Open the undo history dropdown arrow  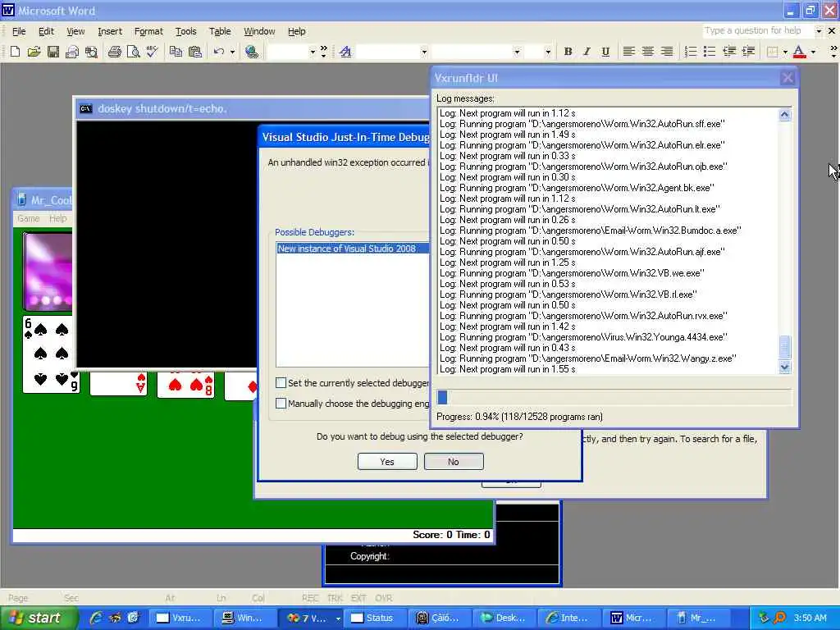coord(232,52)
